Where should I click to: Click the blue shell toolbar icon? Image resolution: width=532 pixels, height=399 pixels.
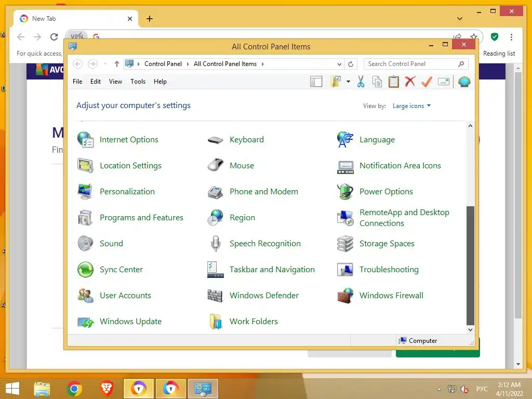pos(464,82)
